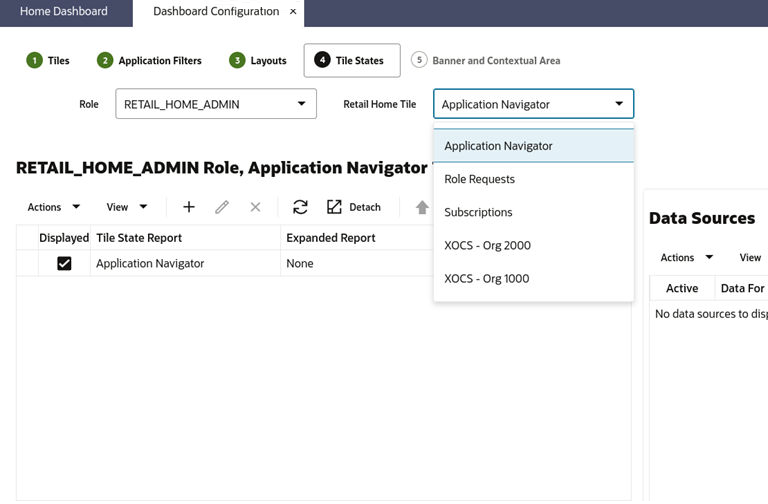The height and width of the screenshot is (504, 768).
Task: Open the Role dropdown RETAIL_HOME_ADMIN
Action: point(216,104)
